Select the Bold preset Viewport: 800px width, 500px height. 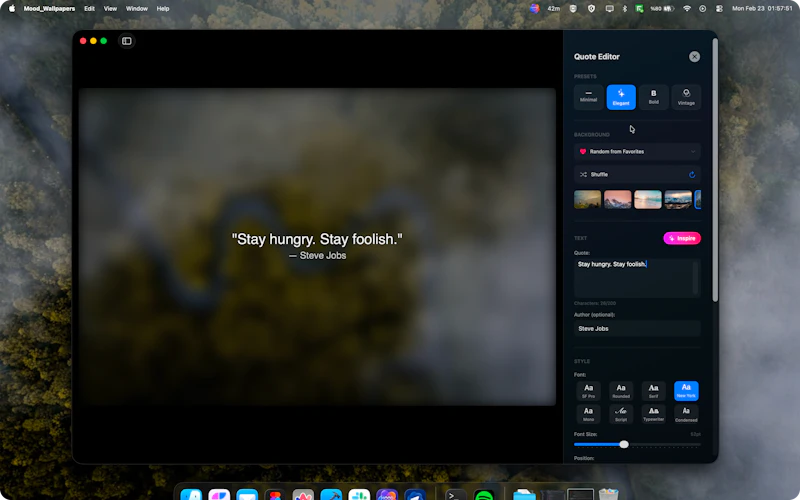[654, 97]
